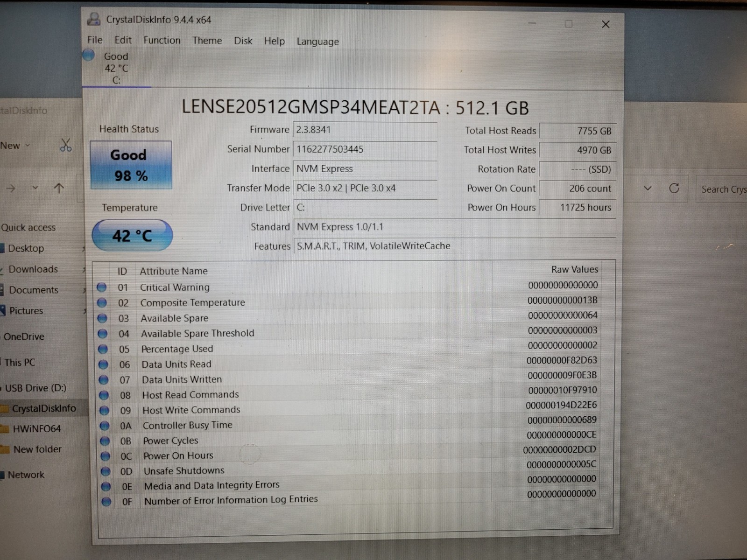Click raw value 00000000F82D63

coord(562,360)
